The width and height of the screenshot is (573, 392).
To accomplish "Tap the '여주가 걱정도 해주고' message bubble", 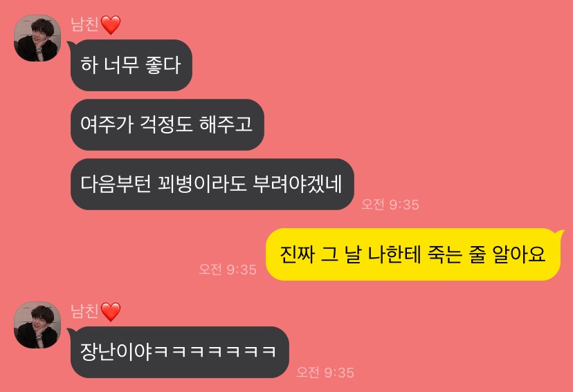I will click(167, 124).
